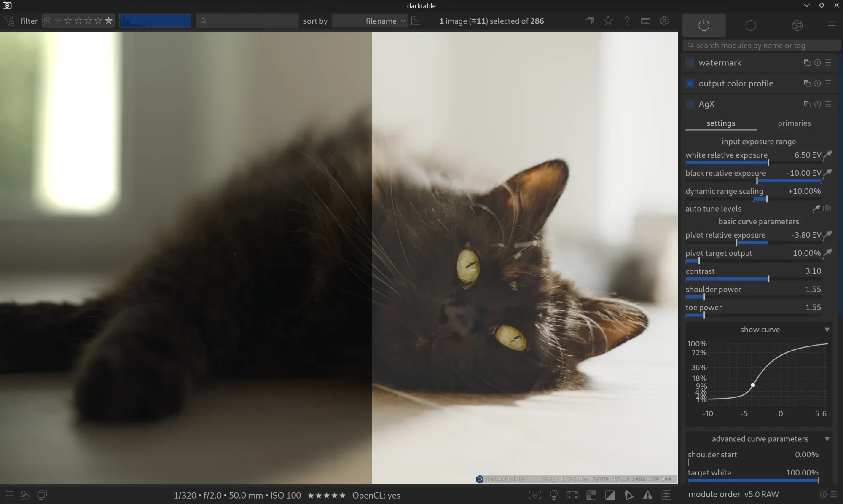The height and width of the screenshot is (504, 843).
Task: Show only active modules tab
Action: [x=704, y=25]
